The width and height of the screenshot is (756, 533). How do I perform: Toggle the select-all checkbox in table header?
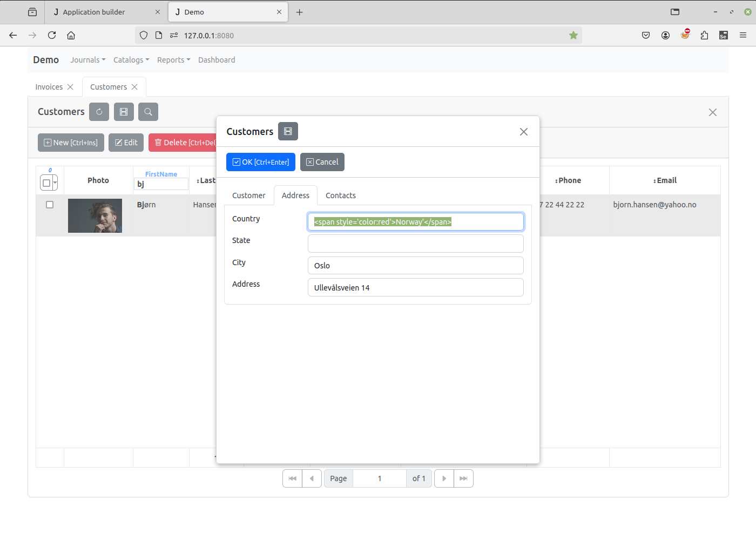pyautogui.click(x=46, y=183)
